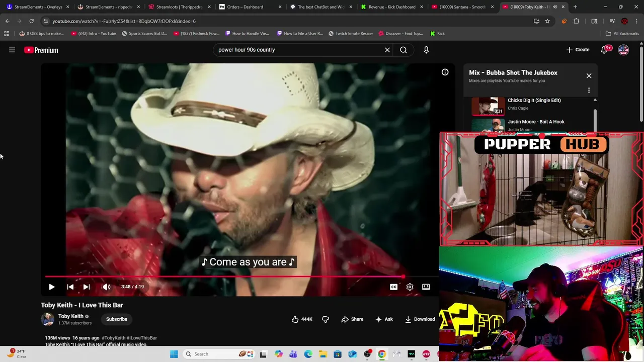Dislike the video with thumbs down
The height and width of the screenshot is (362, 644).
[325, 319]
